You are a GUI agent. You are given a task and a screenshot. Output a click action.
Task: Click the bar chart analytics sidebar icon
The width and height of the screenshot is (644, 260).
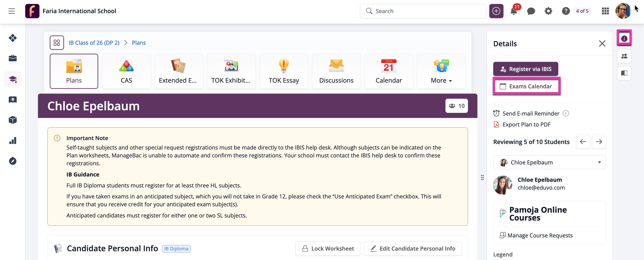pyautogui.click(x=12, y=141)
